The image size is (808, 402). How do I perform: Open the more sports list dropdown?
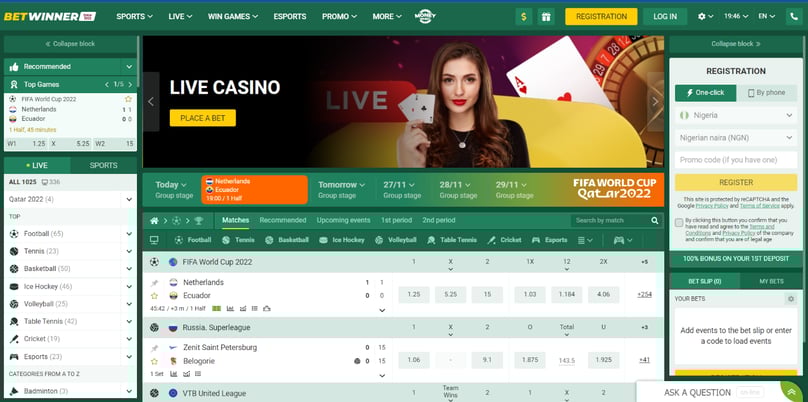click(585, 240)
